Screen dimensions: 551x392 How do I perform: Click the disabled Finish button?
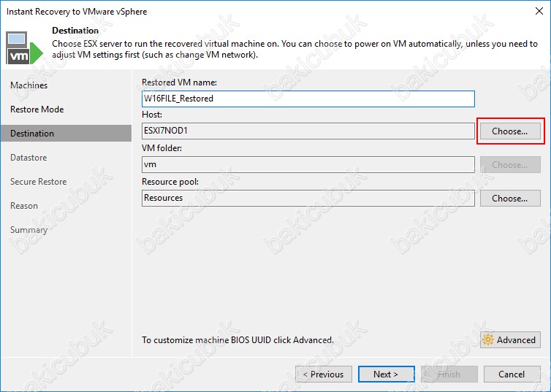[x=449, y=374]
